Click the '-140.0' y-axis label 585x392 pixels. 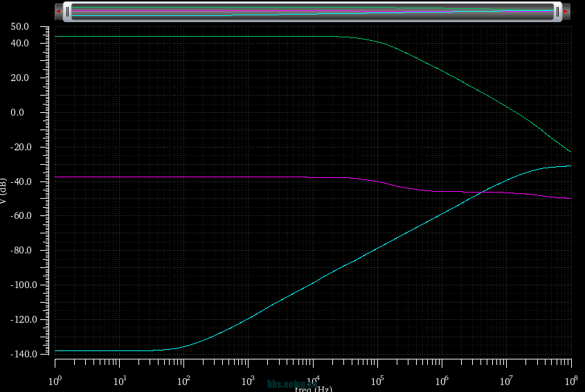click(x=24, y=354)
